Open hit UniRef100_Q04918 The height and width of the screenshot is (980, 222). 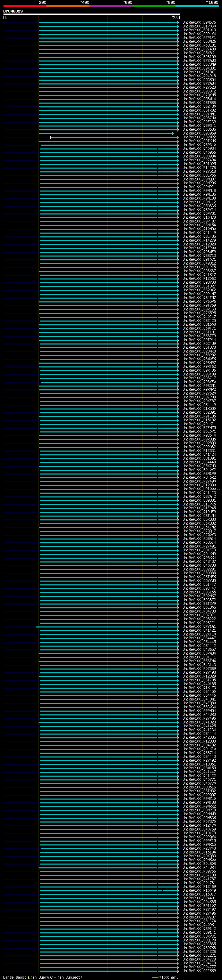[199, 76]
